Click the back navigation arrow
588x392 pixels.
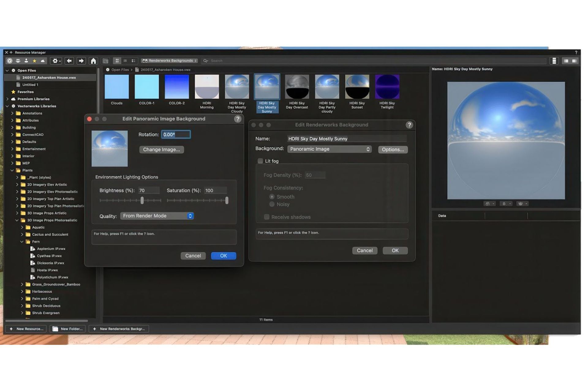click(69, 61)
